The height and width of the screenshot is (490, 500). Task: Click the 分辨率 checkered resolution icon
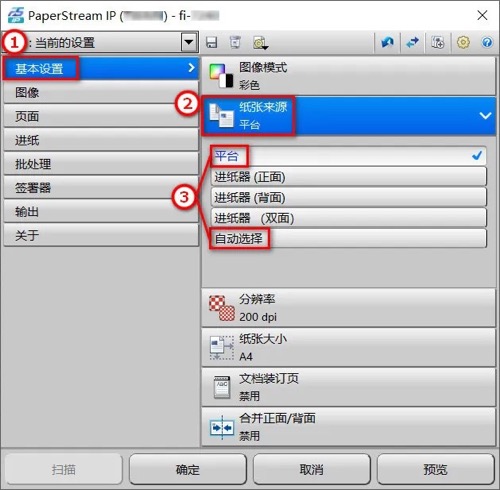coord(222,308)
